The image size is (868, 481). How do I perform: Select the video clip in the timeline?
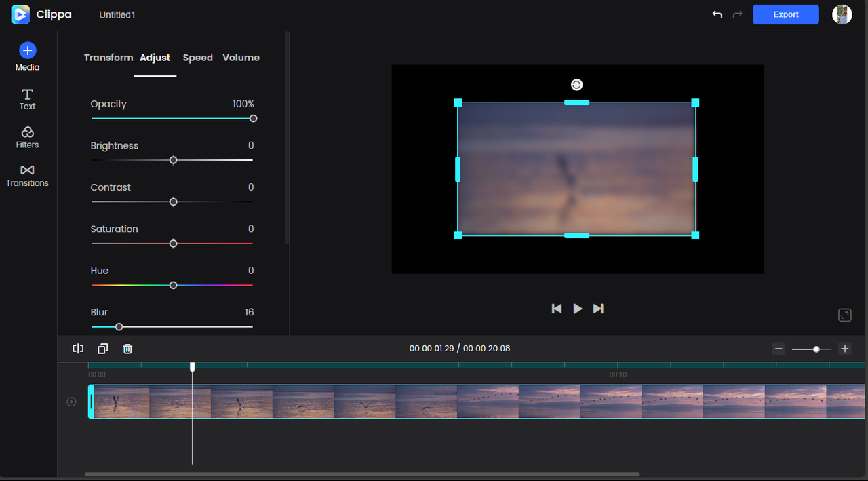click(x=477, y=402)
